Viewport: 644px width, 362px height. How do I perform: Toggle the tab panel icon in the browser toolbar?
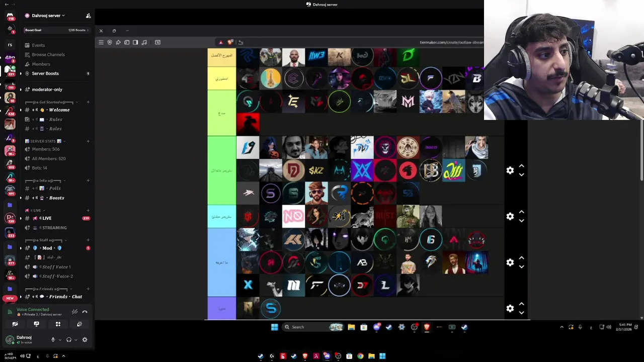(127, 42)
